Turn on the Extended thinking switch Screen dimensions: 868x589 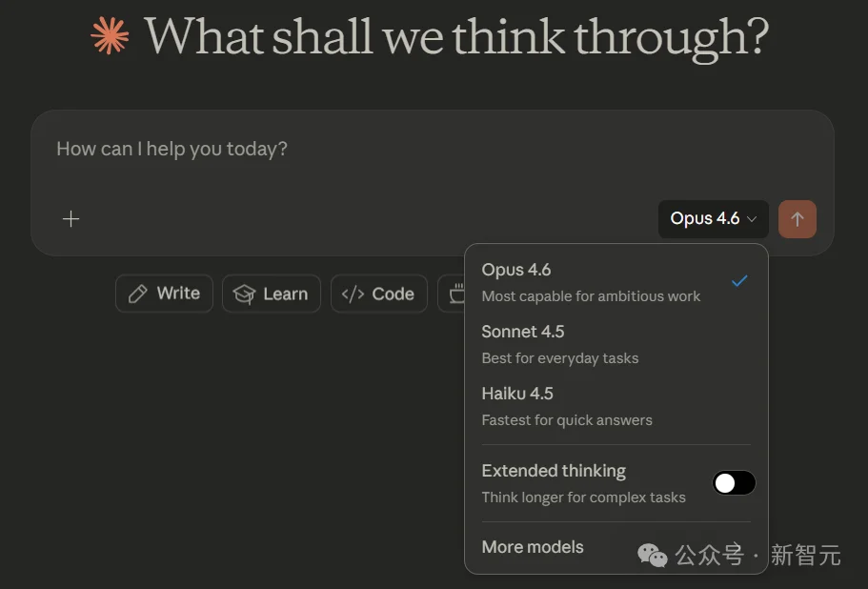[734, 483]
